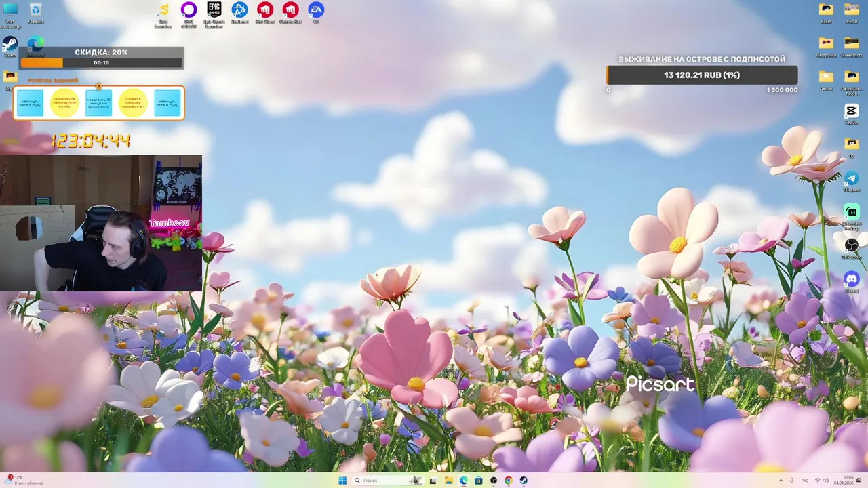Click the СКИДКА 20% progress bar
This screenshot has width=868, height=488.
pos(102,62)
